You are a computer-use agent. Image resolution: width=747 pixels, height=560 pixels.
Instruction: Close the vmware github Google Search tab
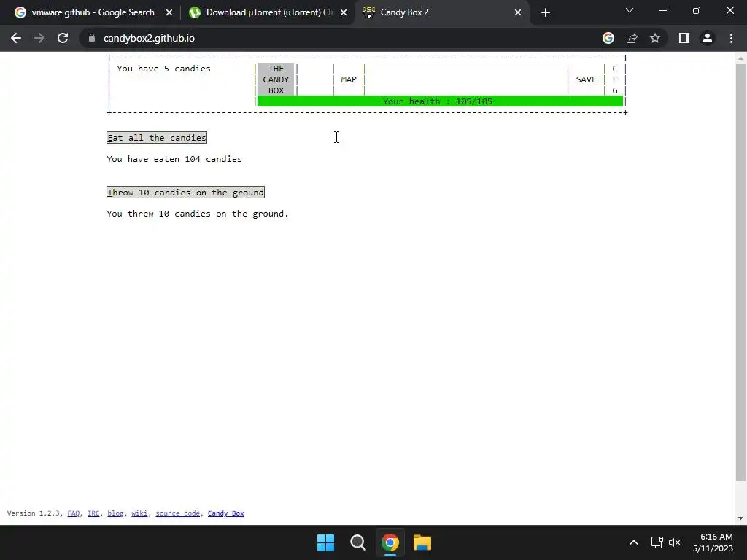(169, 12)
